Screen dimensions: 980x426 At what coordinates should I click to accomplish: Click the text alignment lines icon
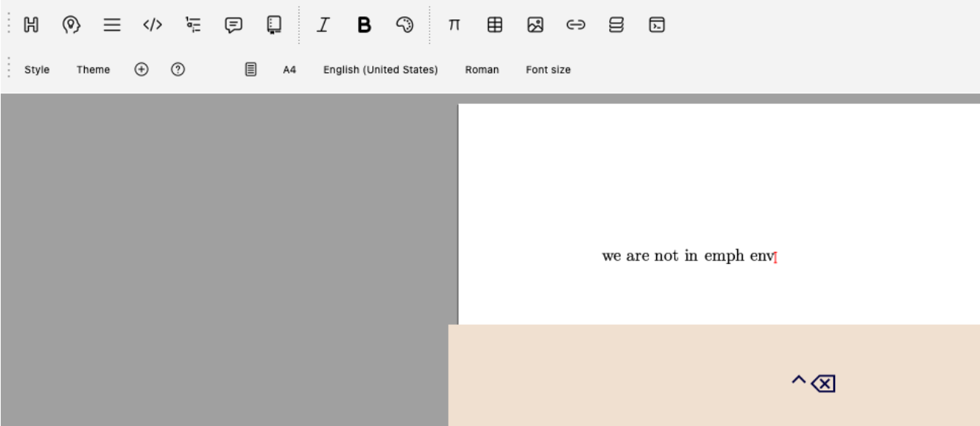[111, 25]
